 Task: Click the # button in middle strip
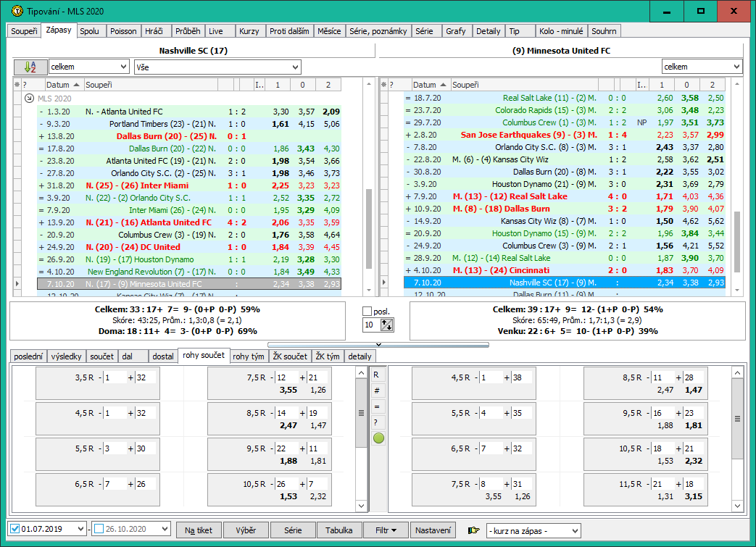pos(378,391)
